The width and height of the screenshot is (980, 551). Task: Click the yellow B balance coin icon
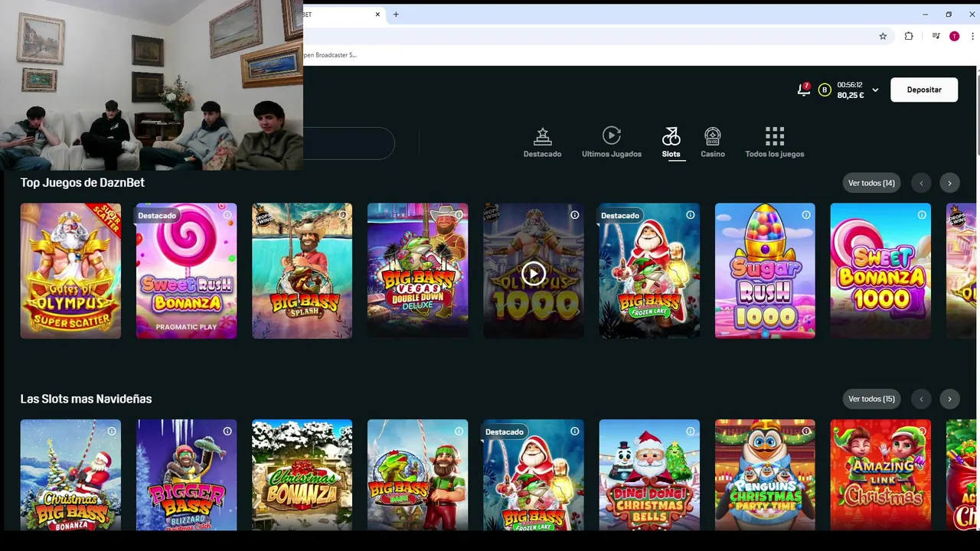(825, 90)
